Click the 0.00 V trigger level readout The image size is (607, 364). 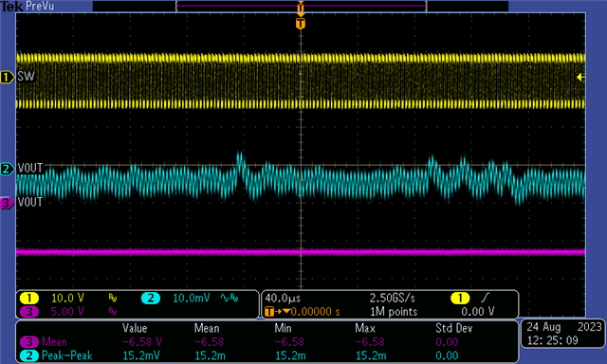click(x=478, y=312)
